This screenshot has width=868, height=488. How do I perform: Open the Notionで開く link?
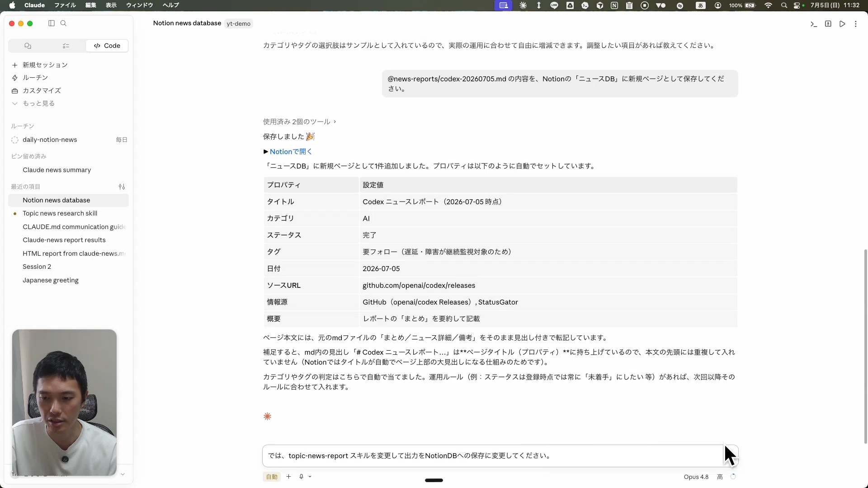pyautogui.click(x=291, y=152)
